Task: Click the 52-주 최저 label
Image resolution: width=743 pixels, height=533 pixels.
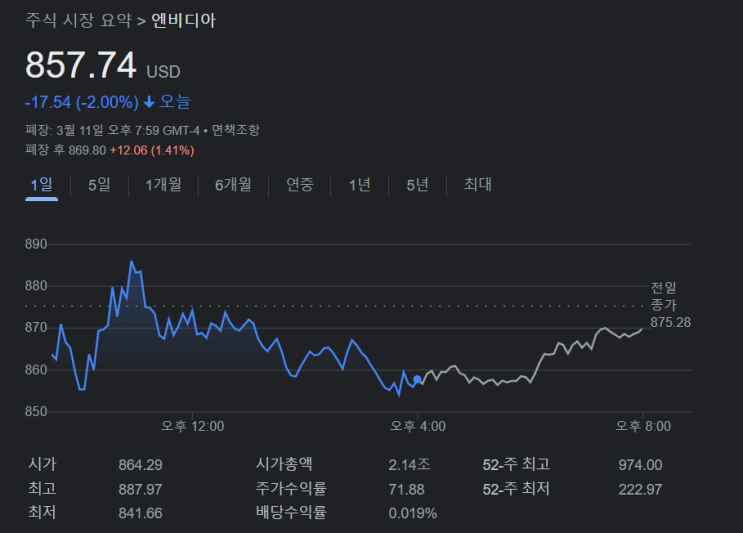Action: [516, 489]
